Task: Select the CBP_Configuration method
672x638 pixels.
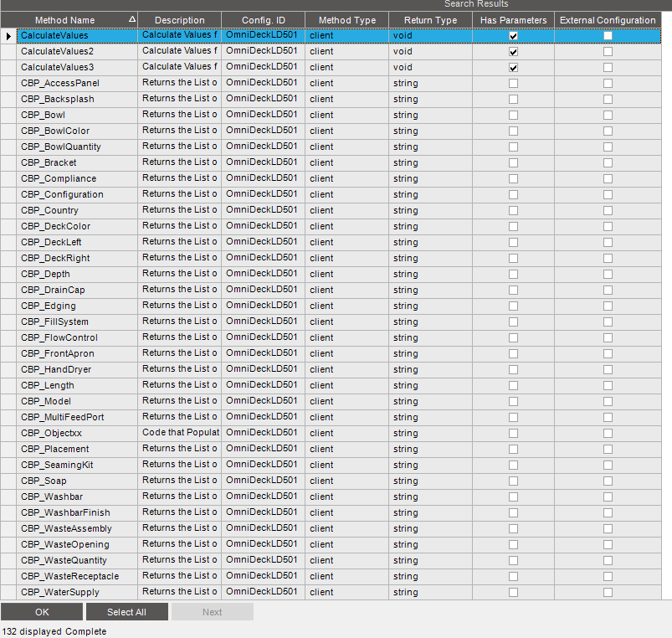Action: pos(62,194)
